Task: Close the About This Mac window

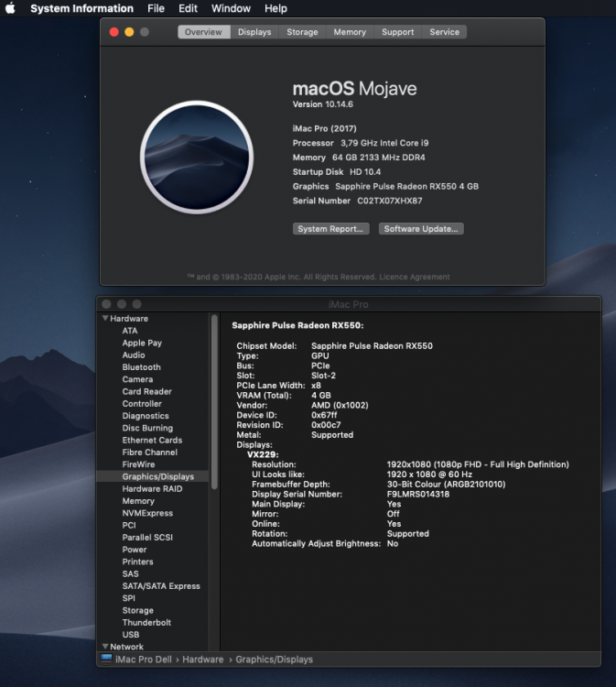Action: (113, 32)
